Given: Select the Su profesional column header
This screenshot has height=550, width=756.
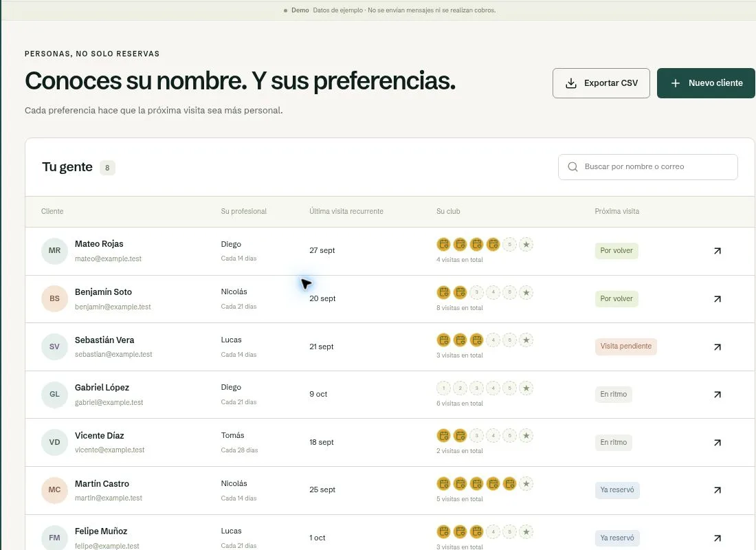Looking at the screenshot, I should click(243, 211).
